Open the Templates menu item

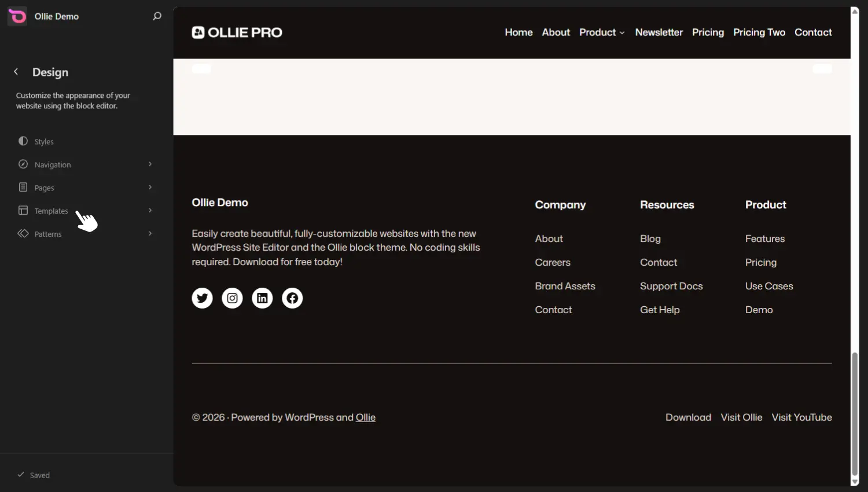[86, 211]
